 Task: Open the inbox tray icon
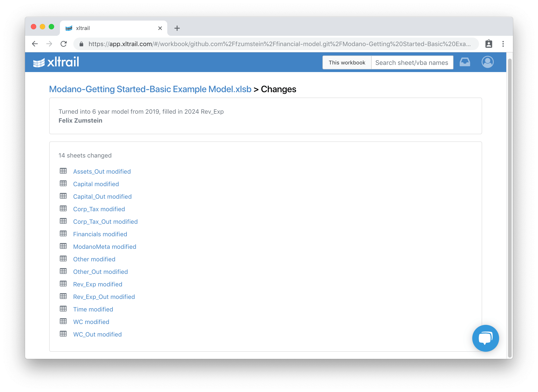coord(464,62)
